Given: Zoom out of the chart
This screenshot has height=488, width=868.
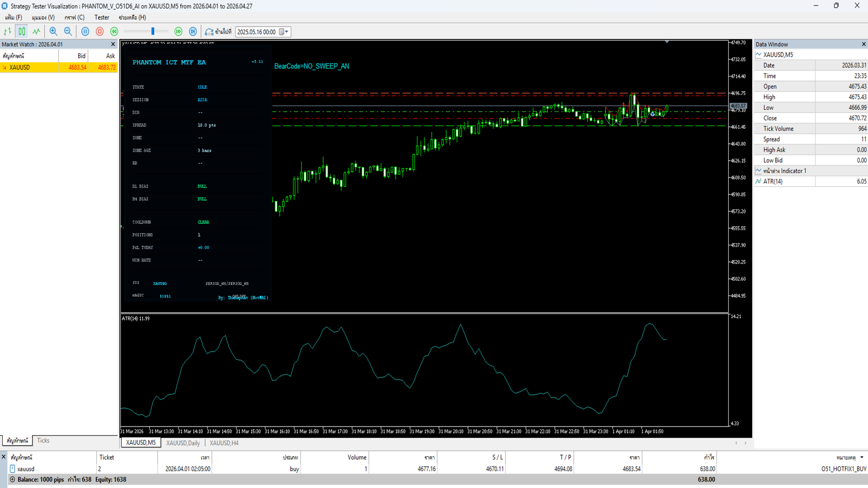Looking at the screenshot, I should click(x=68, y=32).
